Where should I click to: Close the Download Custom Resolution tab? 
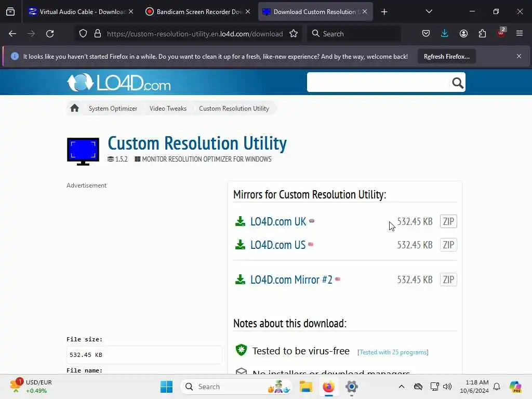coord(365,12)
